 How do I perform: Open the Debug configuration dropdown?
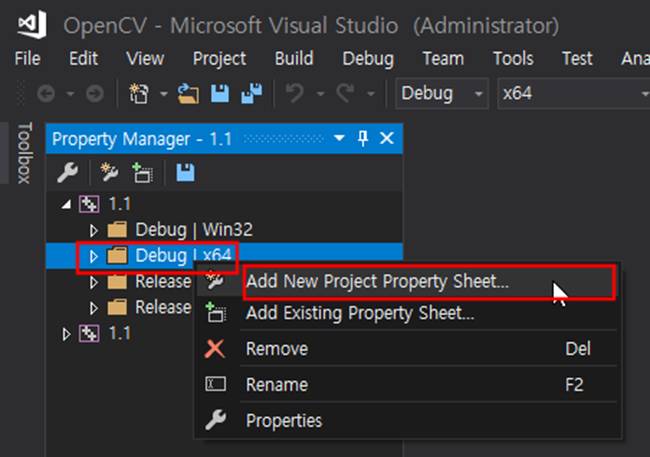click(440, 94)
